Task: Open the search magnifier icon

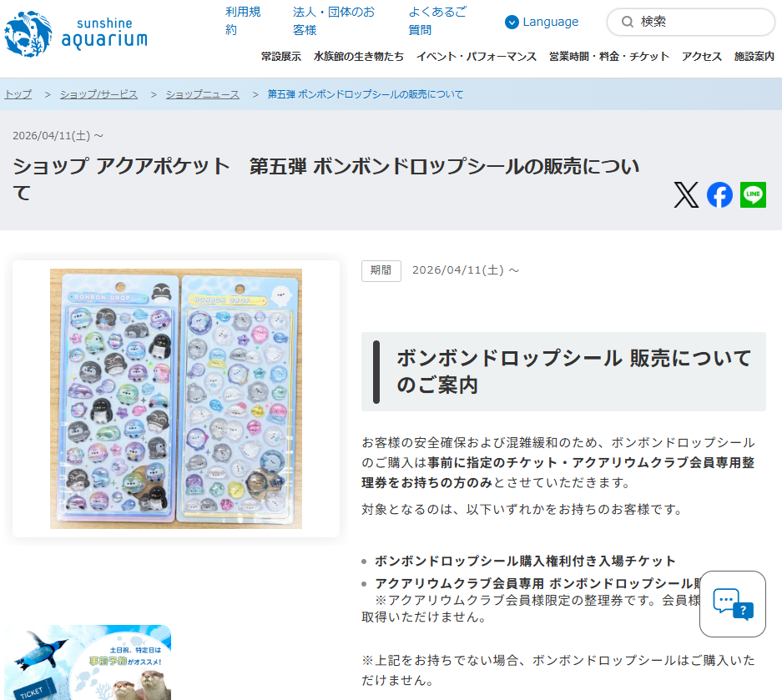Action: point(627,23)
